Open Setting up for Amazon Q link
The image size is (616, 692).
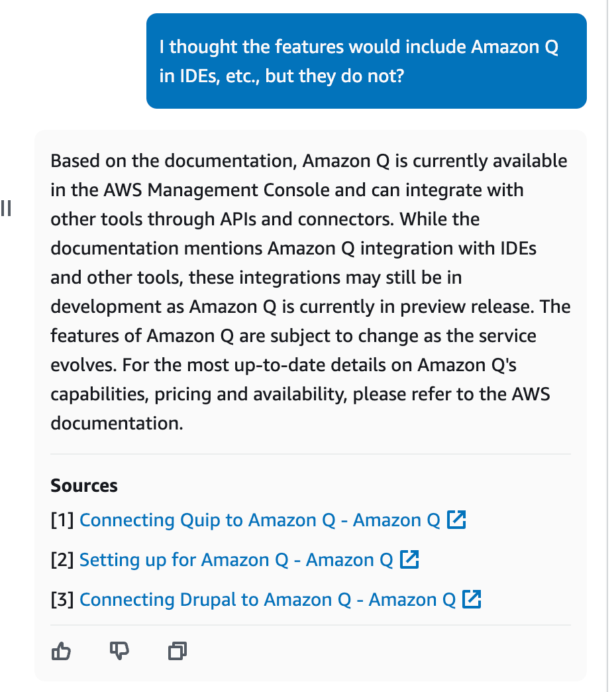(x=236, y=559)
